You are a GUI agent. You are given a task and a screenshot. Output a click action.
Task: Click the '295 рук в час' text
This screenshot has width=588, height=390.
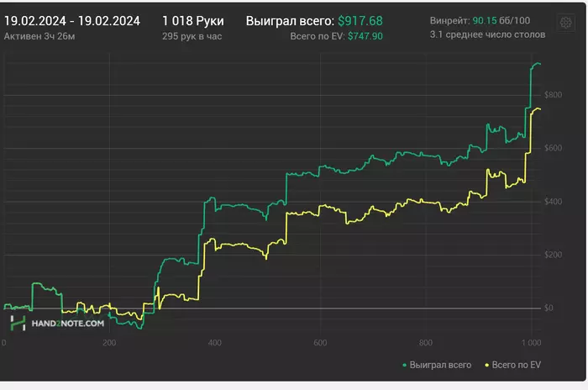coord(192,36)
